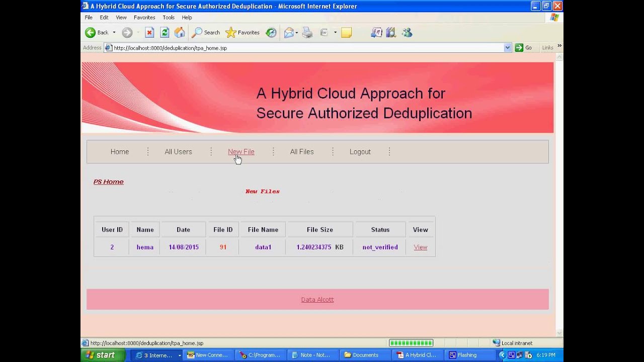Click the 'hema' name cell
644x362 pixels.
(145, 247)
